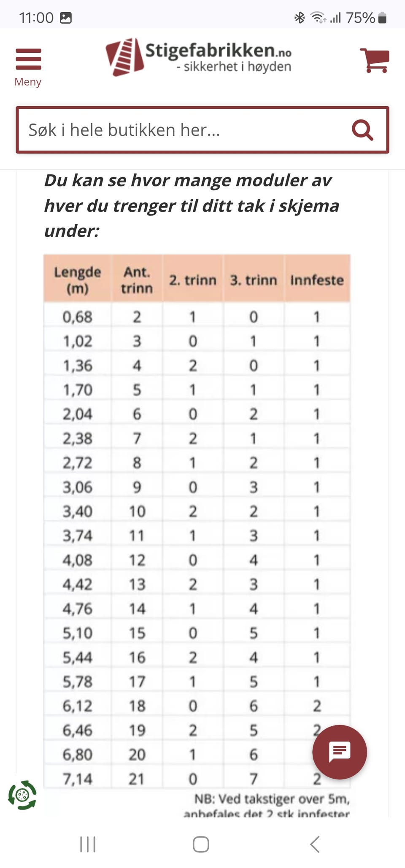The height and width of the screenshot is (868, 405).
Task: Click the Stigefabrikken ladder logo
Action: pyautogui.click(x=124, y=57)
